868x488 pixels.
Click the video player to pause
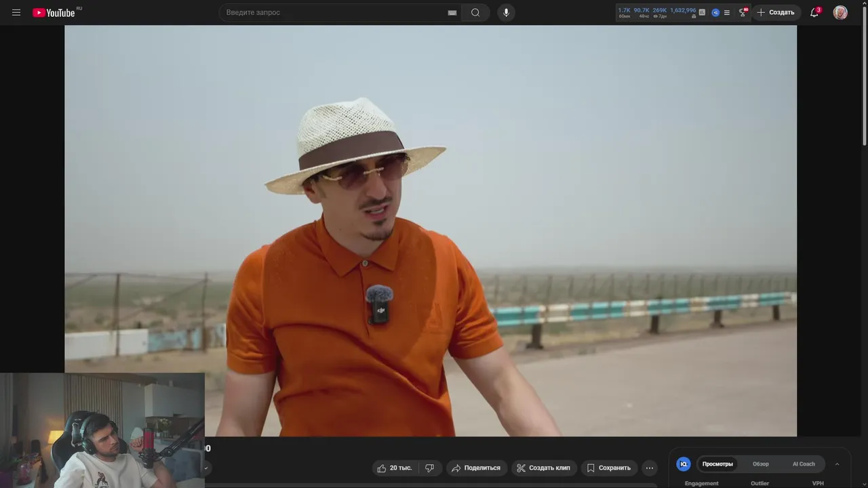point(431,230)
